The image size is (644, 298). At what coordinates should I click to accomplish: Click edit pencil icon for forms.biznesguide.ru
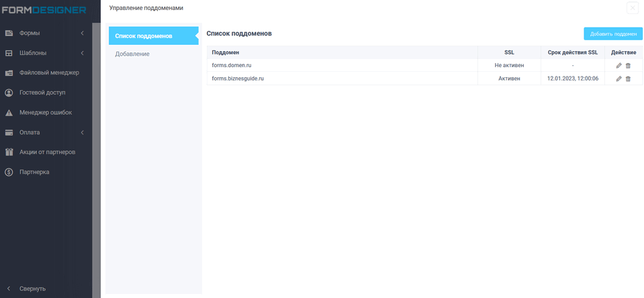[x=618, y=79]
